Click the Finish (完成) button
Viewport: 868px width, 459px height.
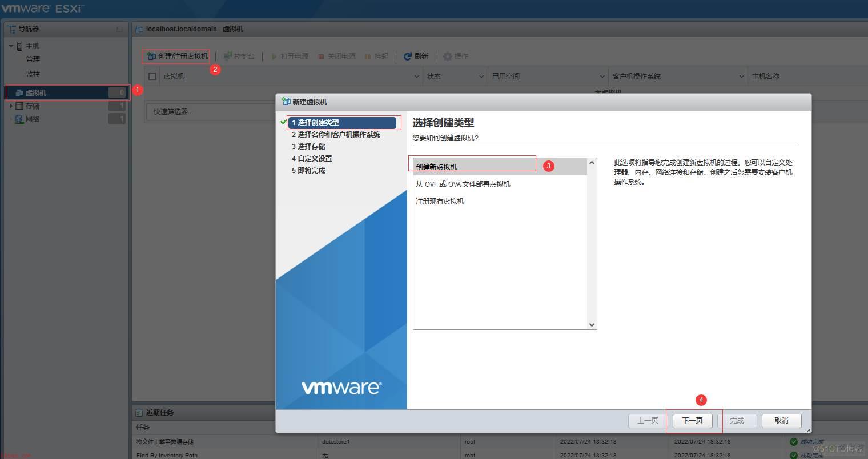(x=737, y=421)
